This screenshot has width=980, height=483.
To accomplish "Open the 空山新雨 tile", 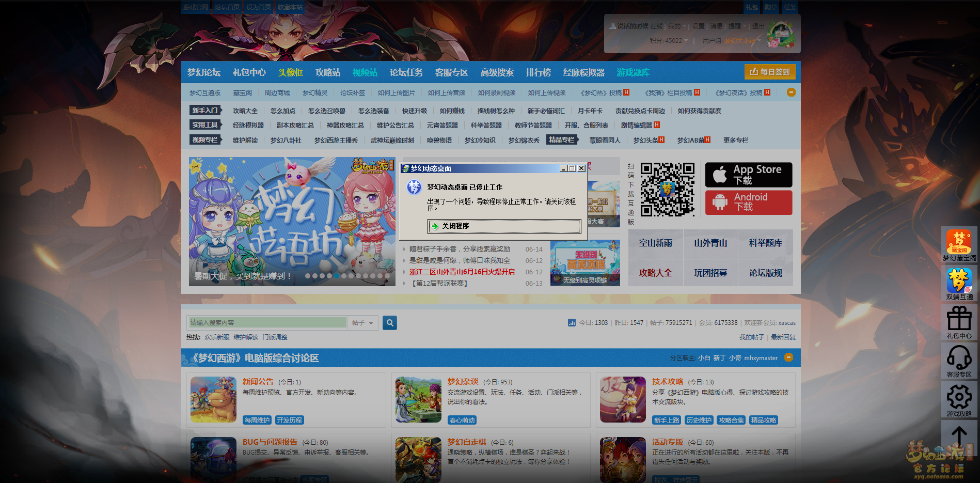I will click(x=656, y=243).
